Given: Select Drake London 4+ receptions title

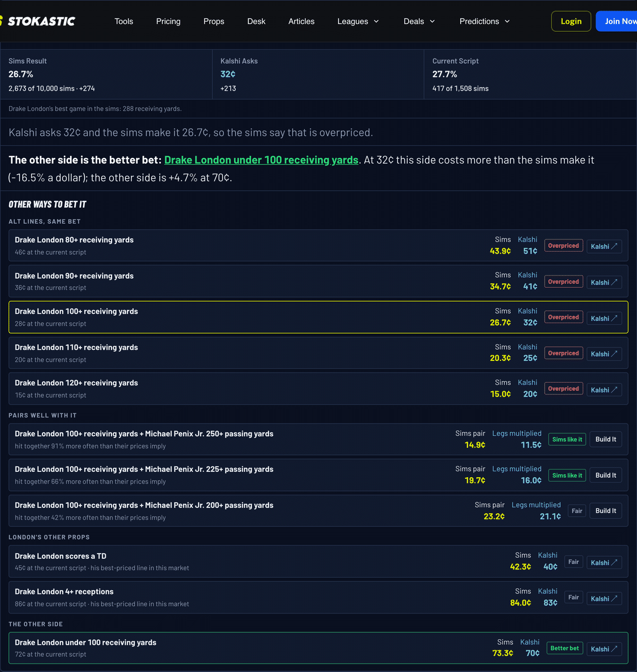Looking at the screenshot, I should click(x=64, y=592).
